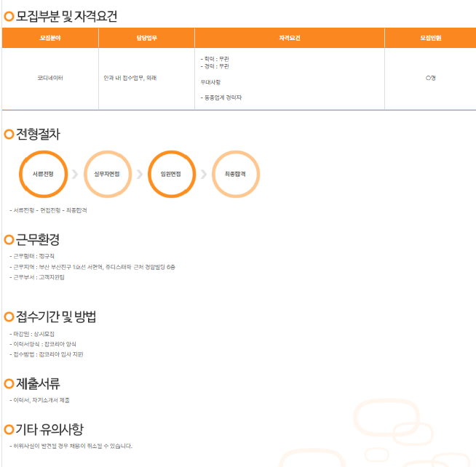Click the '- 동종업계 경력자' line
Screen dimensions: 476x467
click(221, 97)
